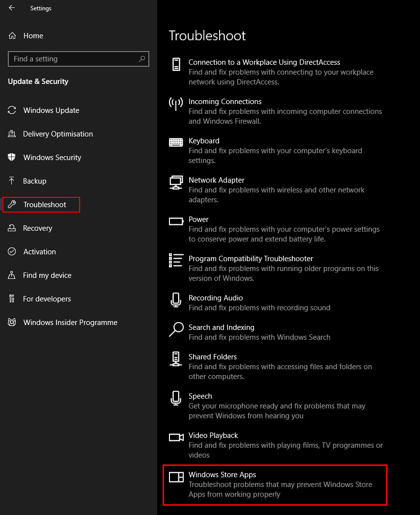Click the Search and Indexing magnifier icon
The image size is (420, 515).
[x=176, y=329]
